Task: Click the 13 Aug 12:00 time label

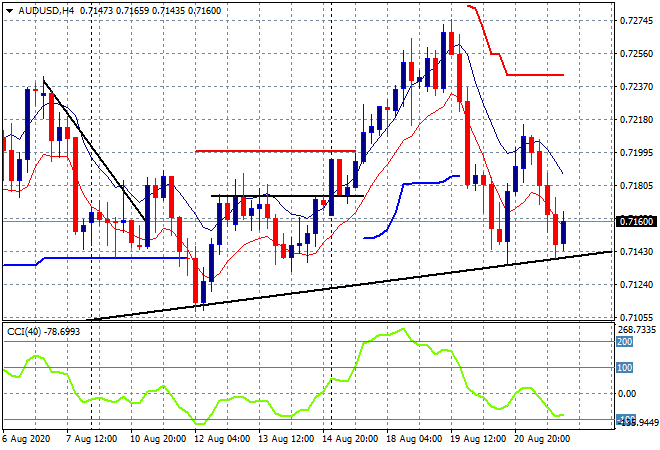Action: tap(286, 439)
